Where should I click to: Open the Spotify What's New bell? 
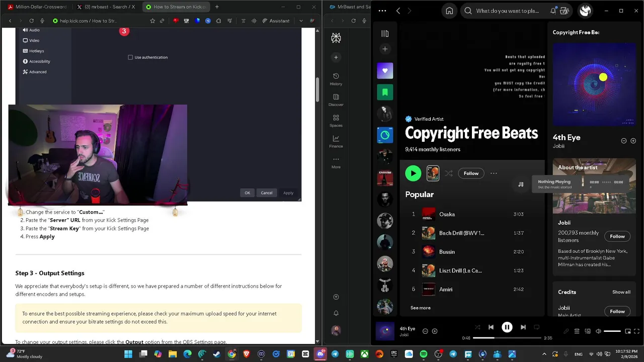pos(553,11)
